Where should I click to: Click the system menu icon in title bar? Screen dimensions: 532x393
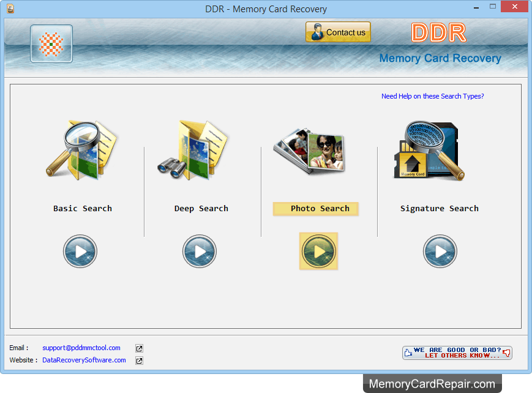9,9
